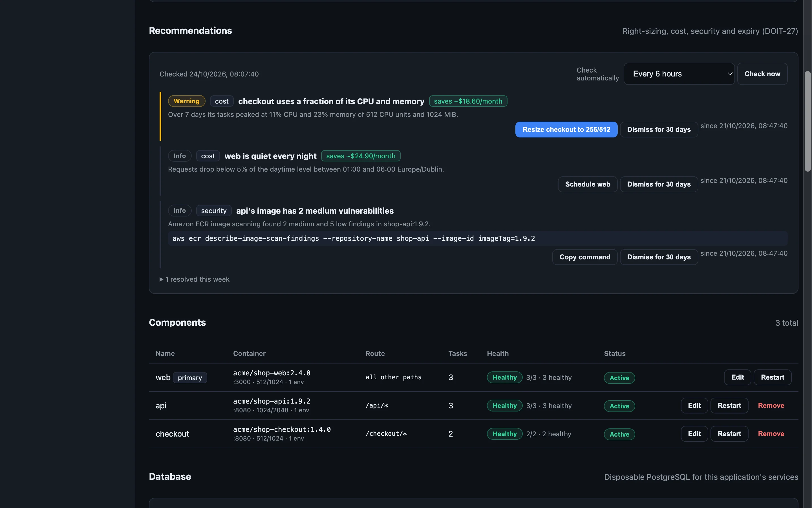Click the Active status badge for api

[x=619, y=406]
